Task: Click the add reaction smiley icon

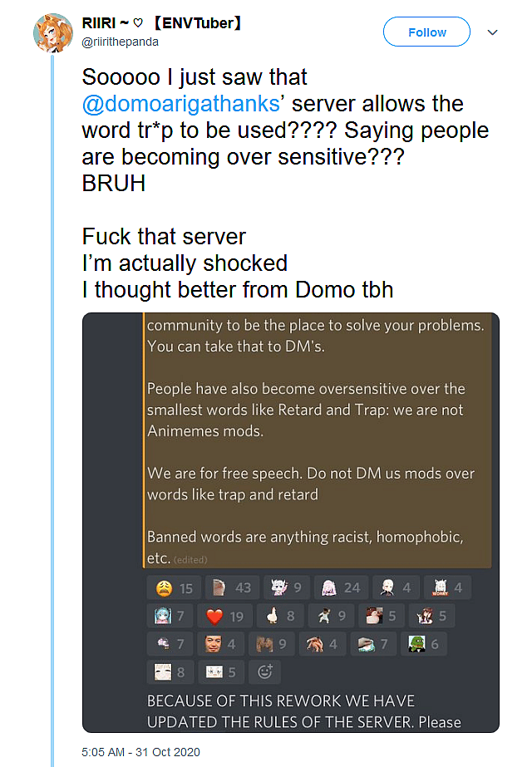Action: click(265, 671)
